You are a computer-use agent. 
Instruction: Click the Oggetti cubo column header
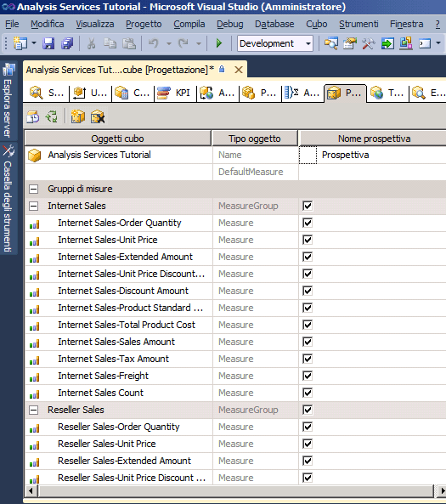click(117, 139)
